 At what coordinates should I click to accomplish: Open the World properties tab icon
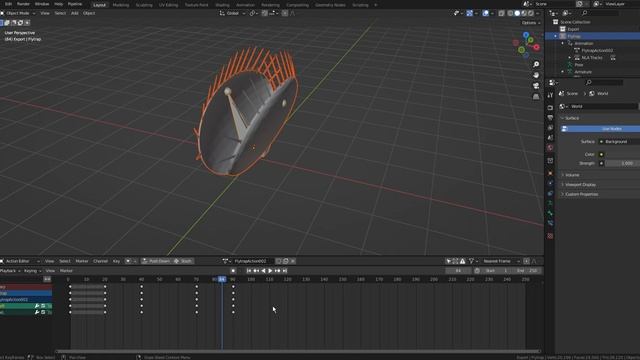coord(550,148)
